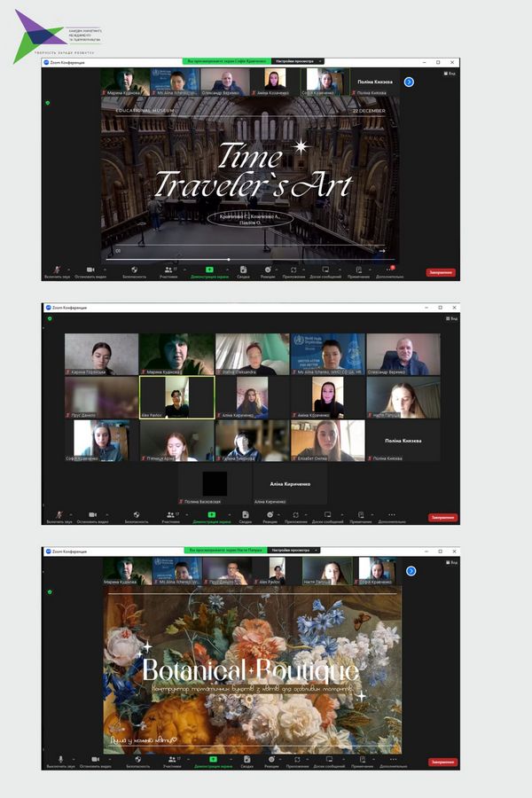Click the Polls icon in the middle window toolbar

[243, 514]
